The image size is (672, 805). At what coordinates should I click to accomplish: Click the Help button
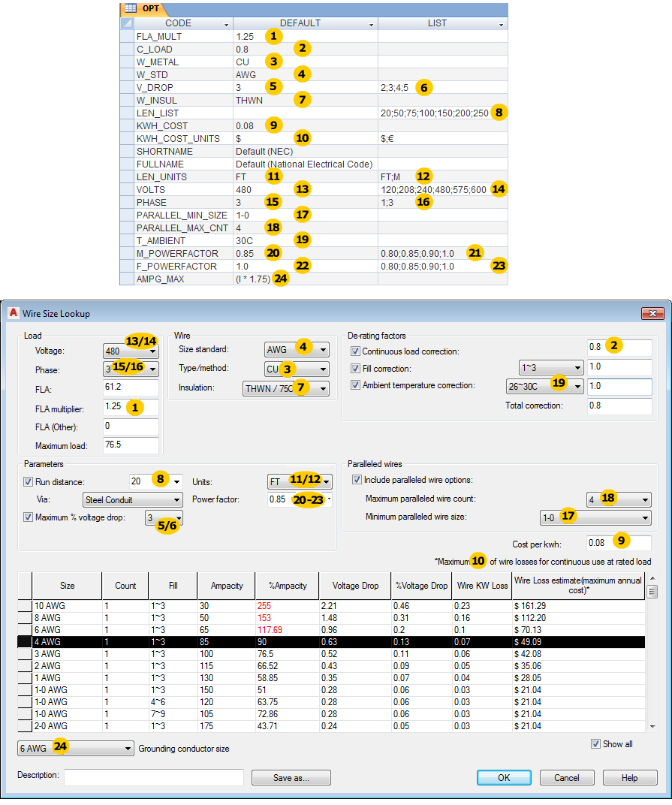coord(630,778)
